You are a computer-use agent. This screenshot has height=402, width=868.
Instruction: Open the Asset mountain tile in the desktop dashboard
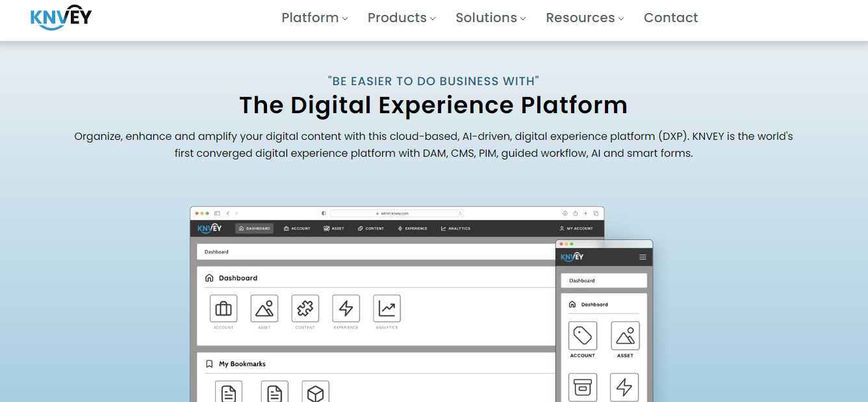point(264,308)
